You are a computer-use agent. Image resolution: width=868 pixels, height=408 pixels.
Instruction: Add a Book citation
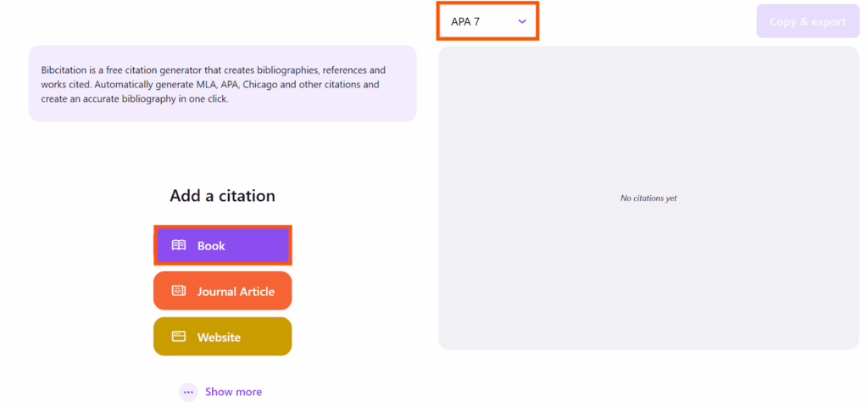(223, 245)
